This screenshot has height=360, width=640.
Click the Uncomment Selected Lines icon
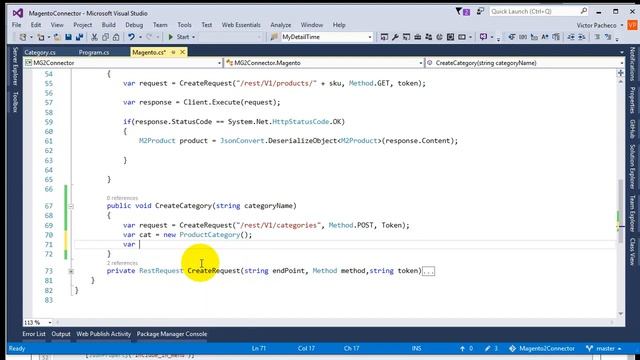(608, 37)
